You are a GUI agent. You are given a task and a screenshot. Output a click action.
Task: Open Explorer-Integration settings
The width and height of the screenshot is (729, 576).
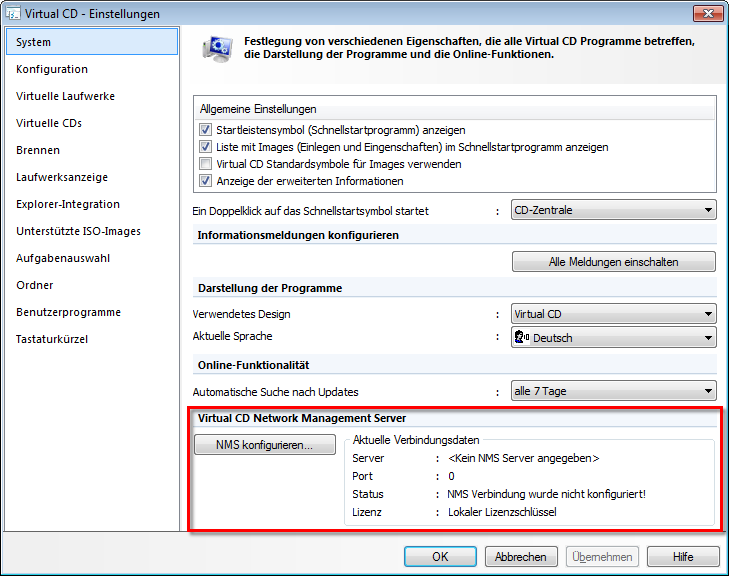[x=92, y=204]
